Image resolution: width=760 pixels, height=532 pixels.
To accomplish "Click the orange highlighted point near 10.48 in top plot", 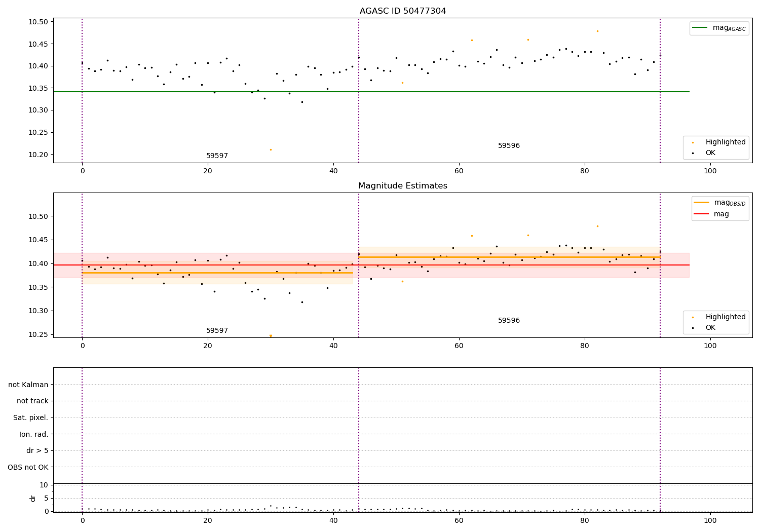I will click(x=597, y=31).
